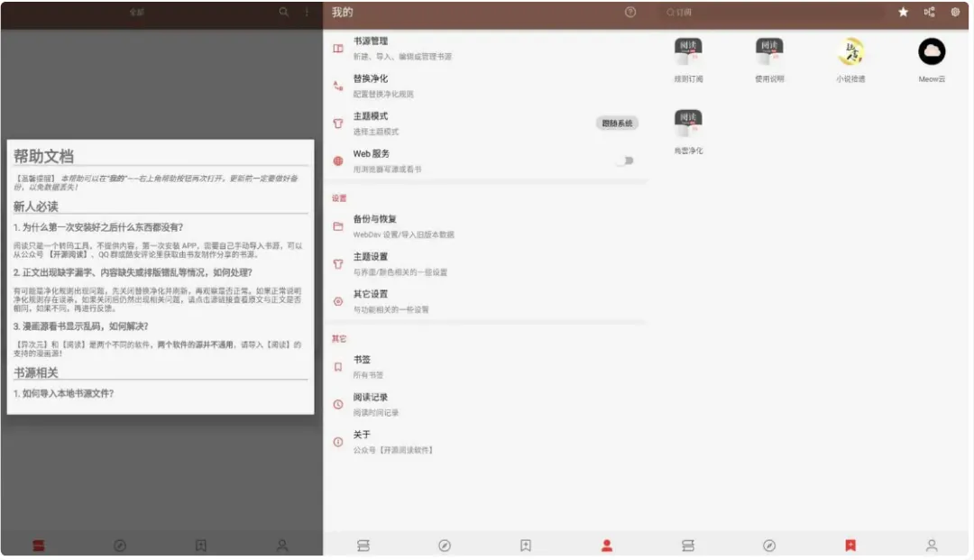The width and height of the screenshot is (974, 560).
Task: Click question '2. 正文出现缺字漏字…如何处理?'
Action: coord(133,272)
